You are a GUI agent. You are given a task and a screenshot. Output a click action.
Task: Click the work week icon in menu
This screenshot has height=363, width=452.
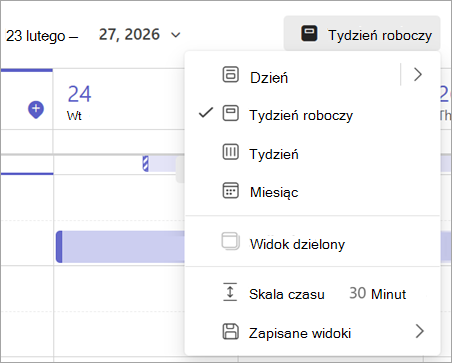[230, 113]
